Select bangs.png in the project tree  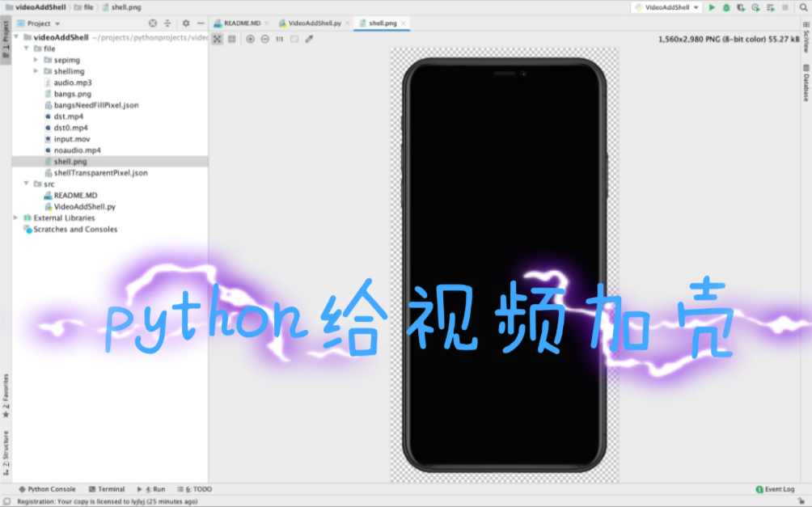[72, 93]
